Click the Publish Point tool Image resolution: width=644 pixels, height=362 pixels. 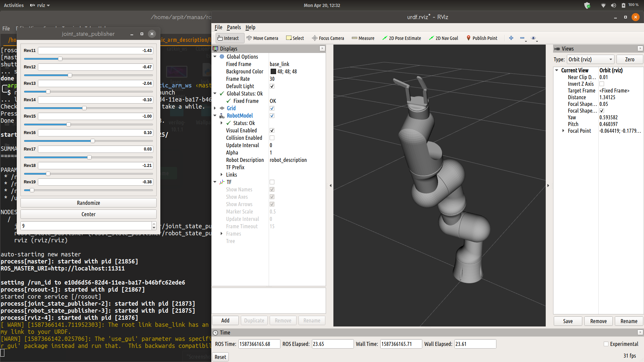[x=482, y=38]
